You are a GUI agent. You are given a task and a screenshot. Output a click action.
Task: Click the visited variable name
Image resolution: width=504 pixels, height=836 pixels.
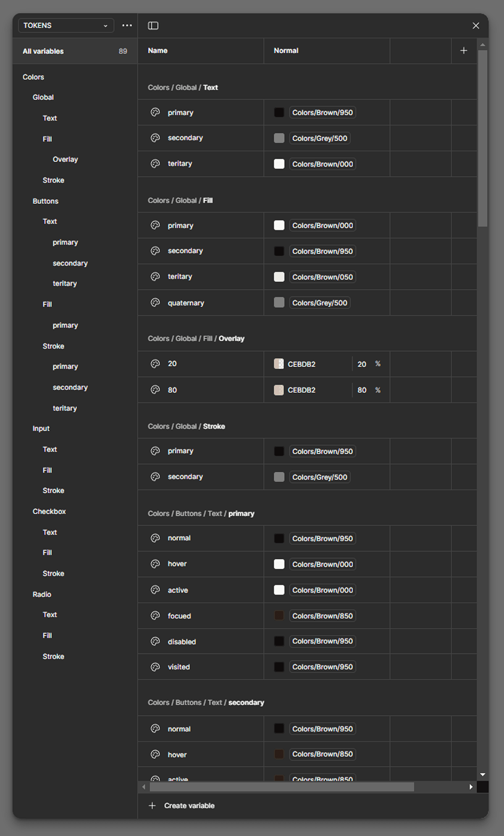[179, 667]
